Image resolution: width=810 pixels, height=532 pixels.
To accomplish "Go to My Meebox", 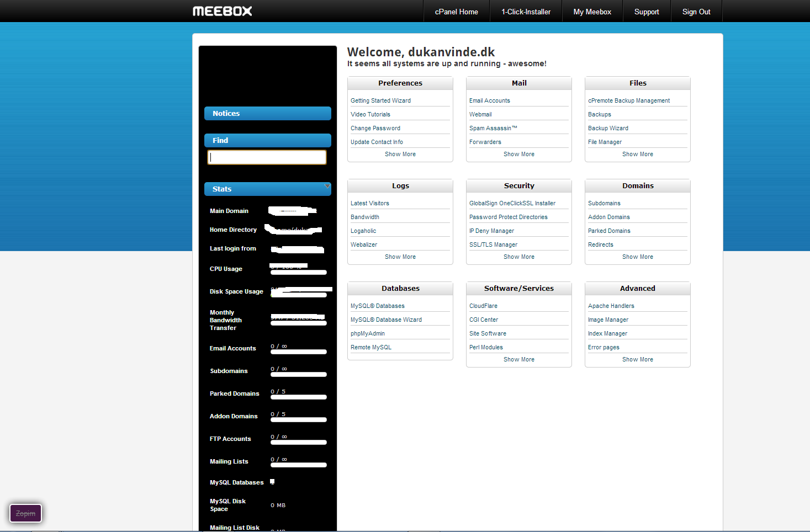I will point(592,12).
